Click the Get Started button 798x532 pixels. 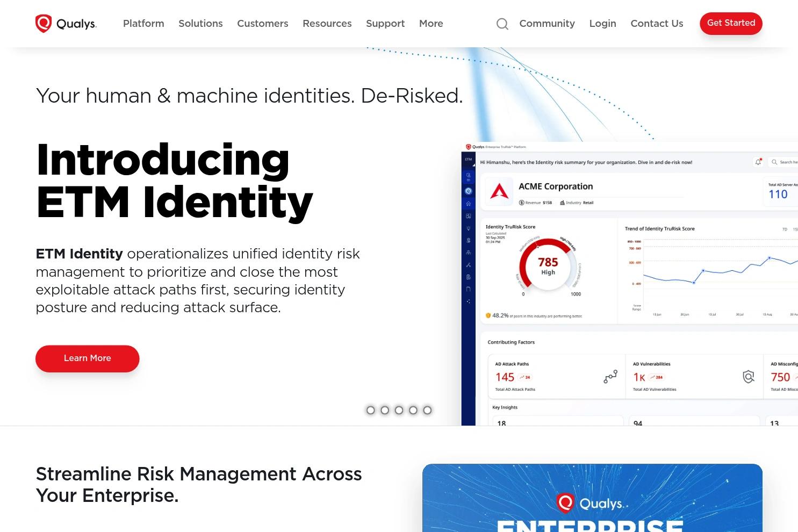pyautogui.click(x=731, y=23)
